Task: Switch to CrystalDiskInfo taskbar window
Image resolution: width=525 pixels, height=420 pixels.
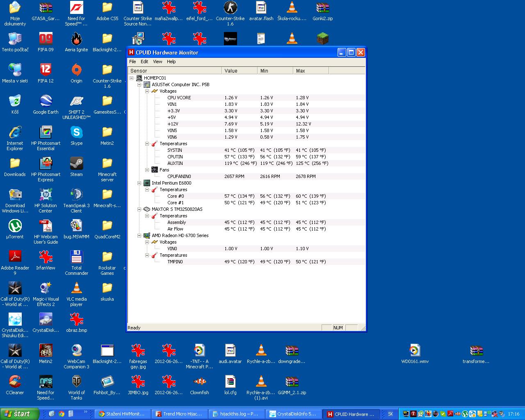Action: (x=293, y=414)
